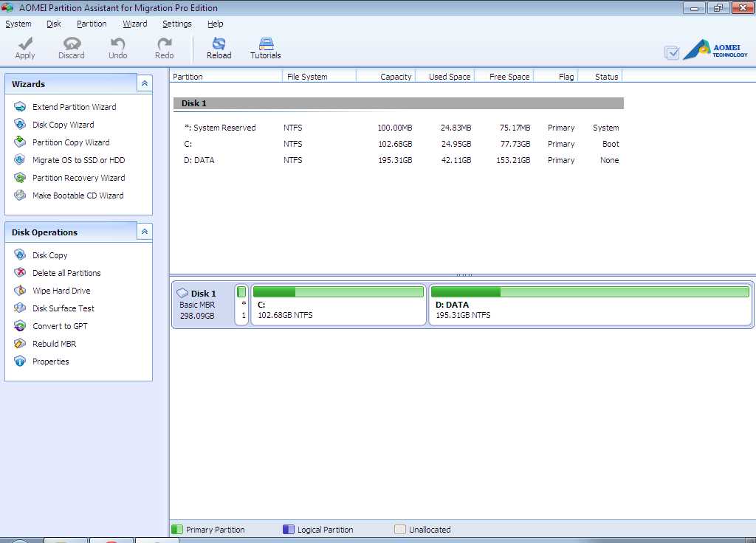Open the Settings menu

(176, 24)
